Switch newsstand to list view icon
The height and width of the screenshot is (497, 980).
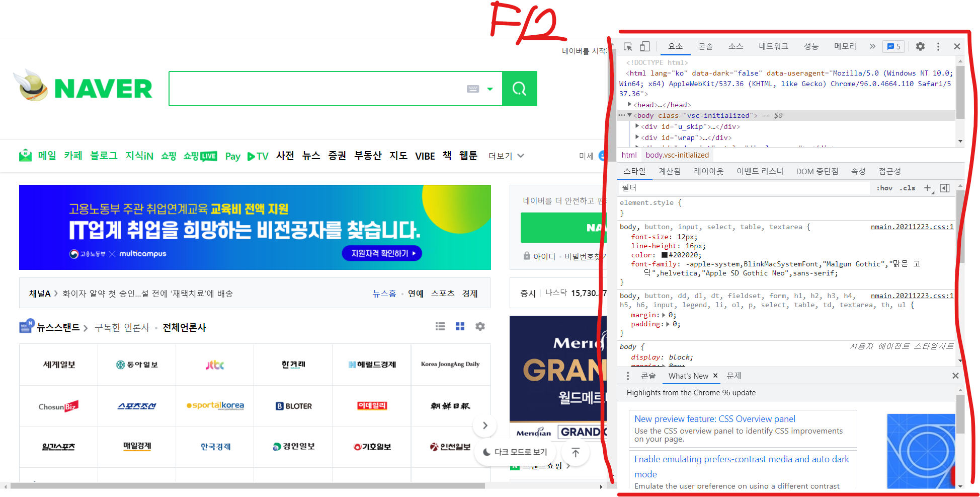[440, 326]
